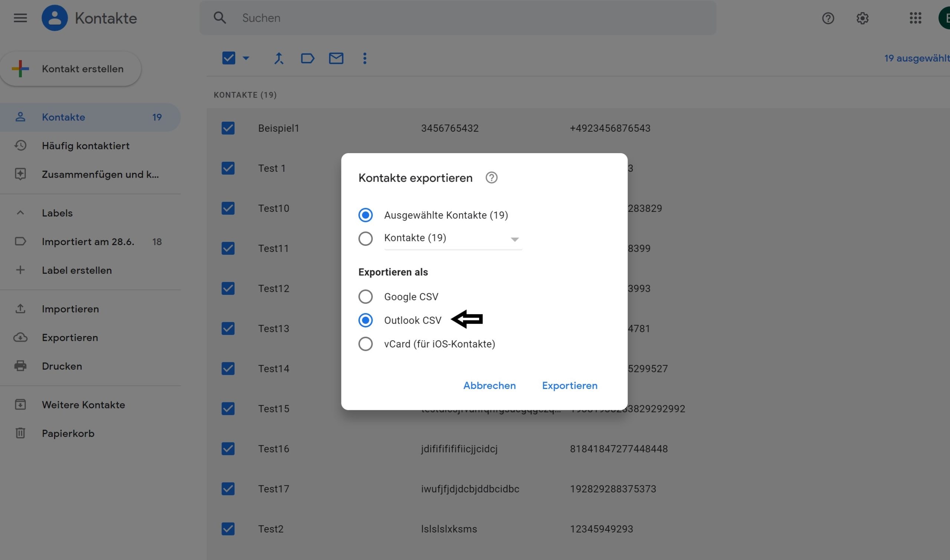Open the settings gear icon
The width and height of the screenshot is (950, 560).
pyautogui.click(x=862, y=18)
